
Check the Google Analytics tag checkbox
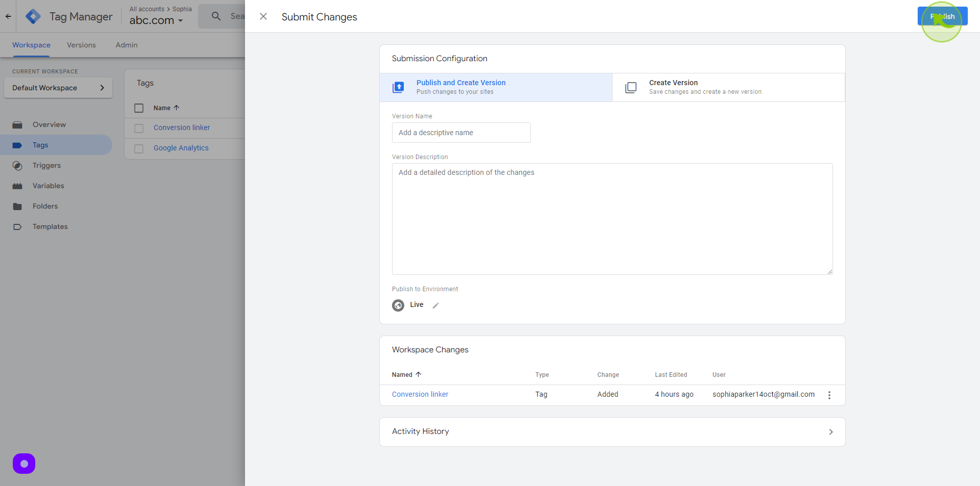pos(139,149)
